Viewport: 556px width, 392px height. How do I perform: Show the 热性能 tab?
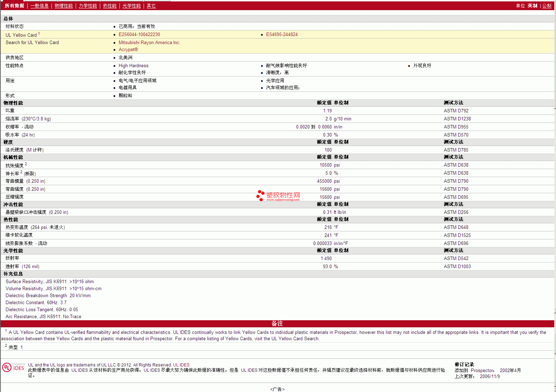click(x=110, y=6)
